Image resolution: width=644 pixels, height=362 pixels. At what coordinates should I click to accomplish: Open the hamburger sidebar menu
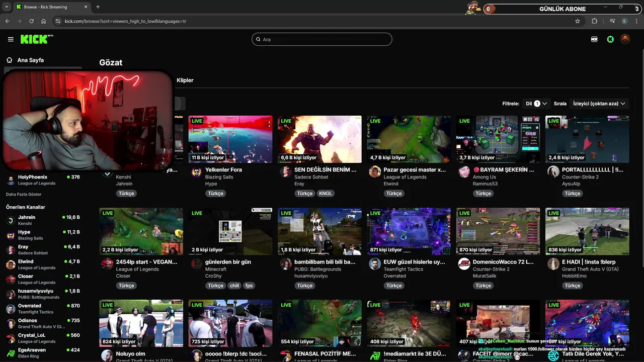coord(11,39)
